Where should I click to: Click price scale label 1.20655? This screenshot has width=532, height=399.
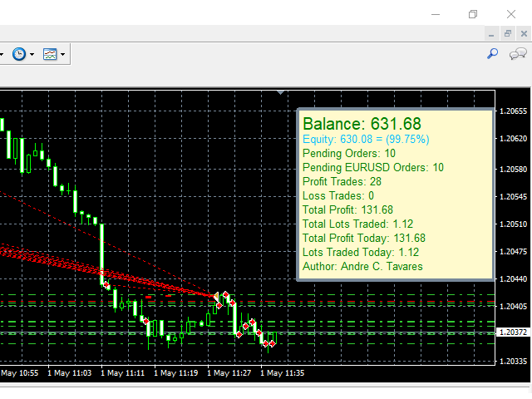(x=514, y=111)
